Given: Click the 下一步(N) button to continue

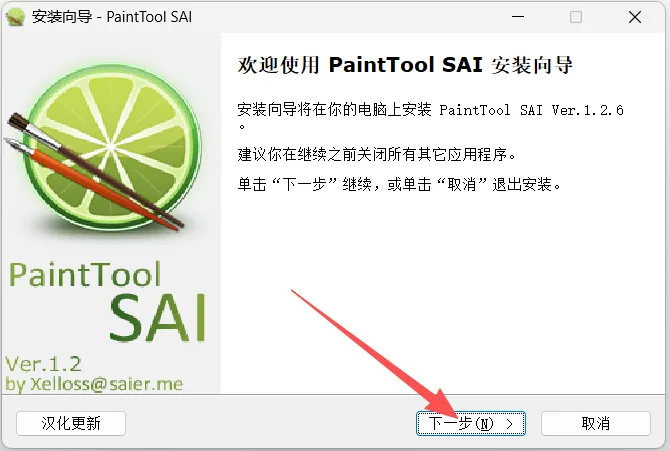Looking at the screenshot, I should (470, 424).
